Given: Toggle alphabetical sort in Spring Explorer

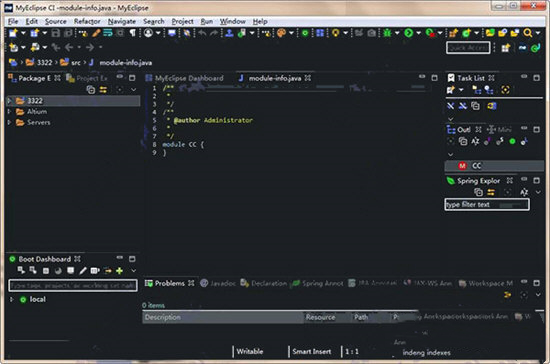Looking at the screenshot, I should pyautogui.click(x=524, y=192).
